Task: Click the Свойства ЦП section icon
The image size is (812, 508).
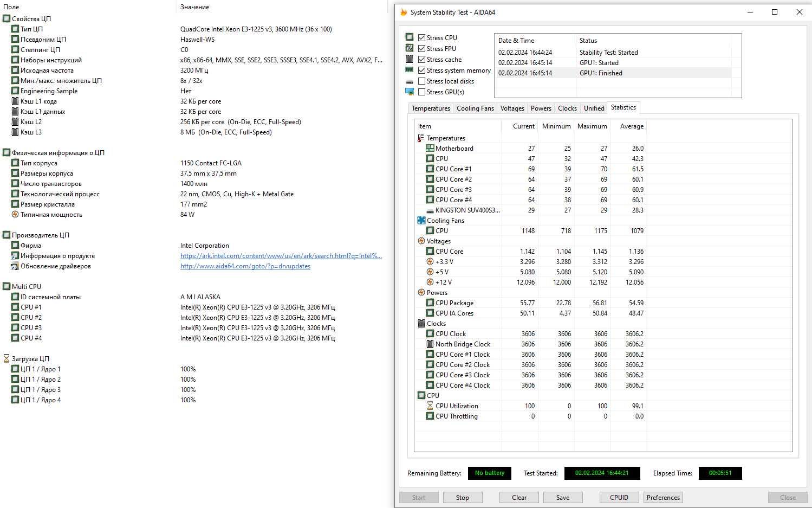Action: pos(7,18)
